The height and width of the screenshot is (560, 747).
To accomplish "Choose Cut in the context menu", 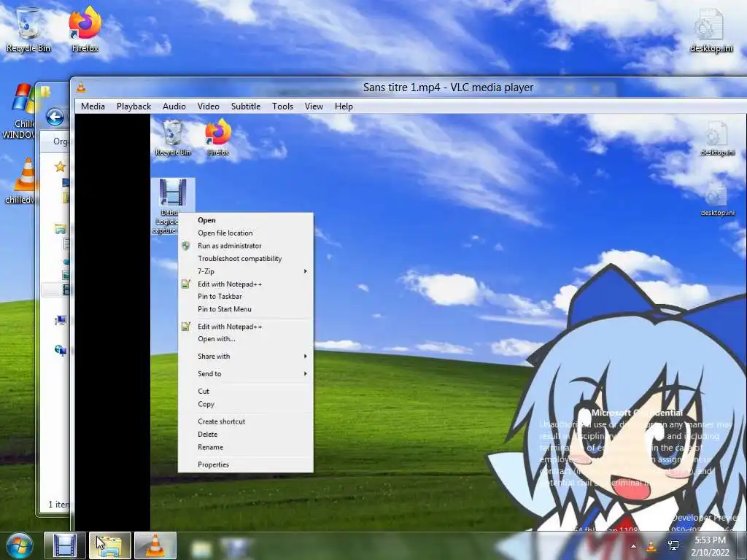I will point(246,391).
